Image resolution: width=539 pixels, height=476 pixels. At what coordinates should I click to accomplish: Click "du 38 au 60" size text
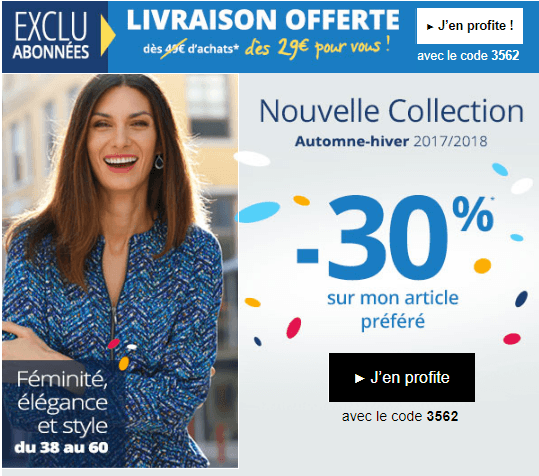62,447
